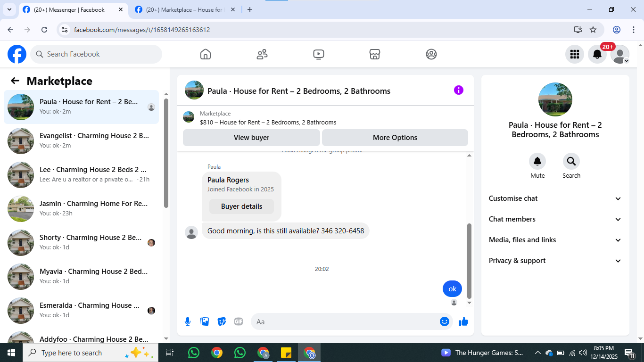Open the Facebook Home icon
Image resolution: width=644 pixels, height=362 pixels.
click(206, 54)
